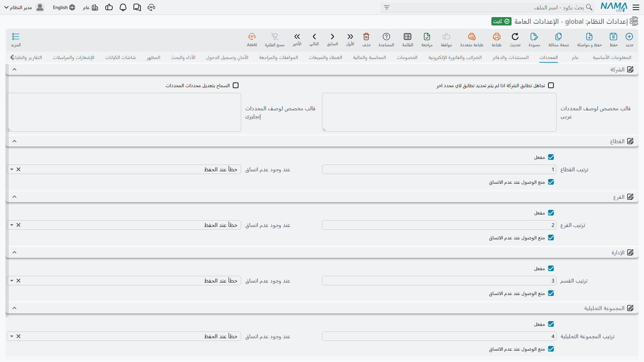Click the حذف (Delete) trash icon
The image size is (644, 362).
pyautogui.click(x=366, y=37)
